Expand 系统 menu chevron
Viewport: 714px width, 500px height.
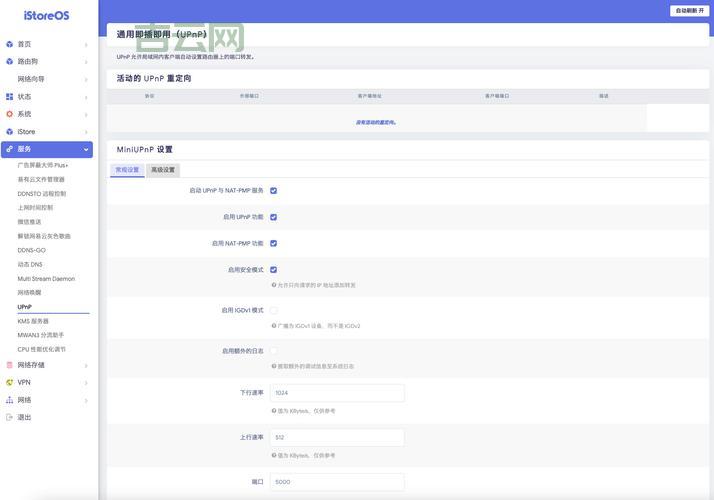pos(86,114)
